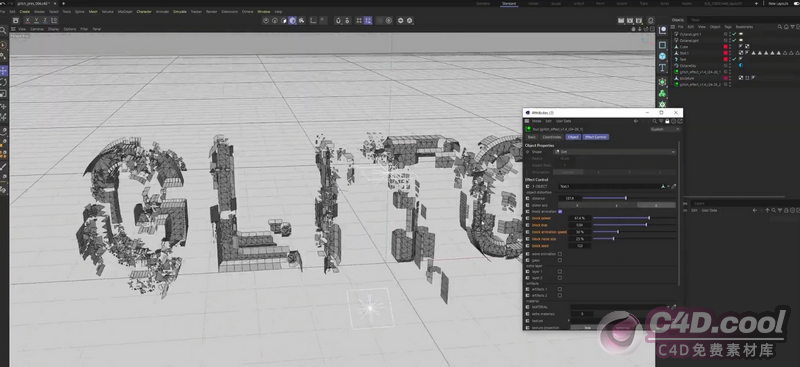Open the Shape dropdown in Object Properties
The image size is (800, 367).
[x=615, y=152]
